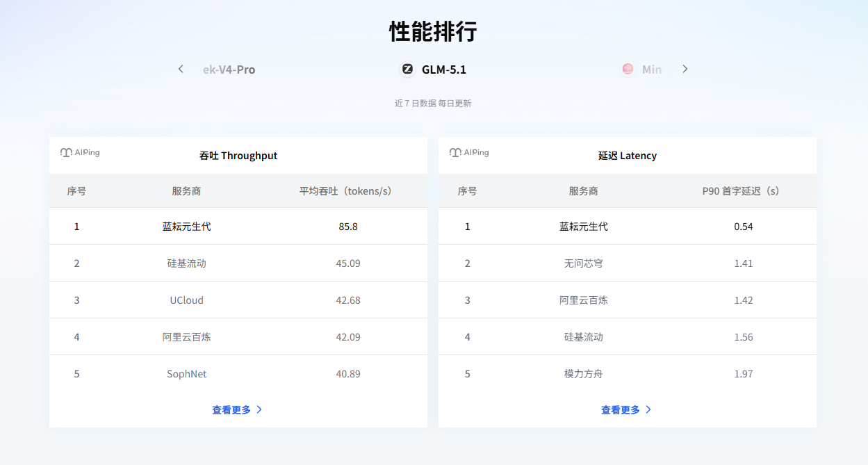Switch to the ek-V4-Pro model tab
Viewport: 868px width, 465px height.
[229, 70]
